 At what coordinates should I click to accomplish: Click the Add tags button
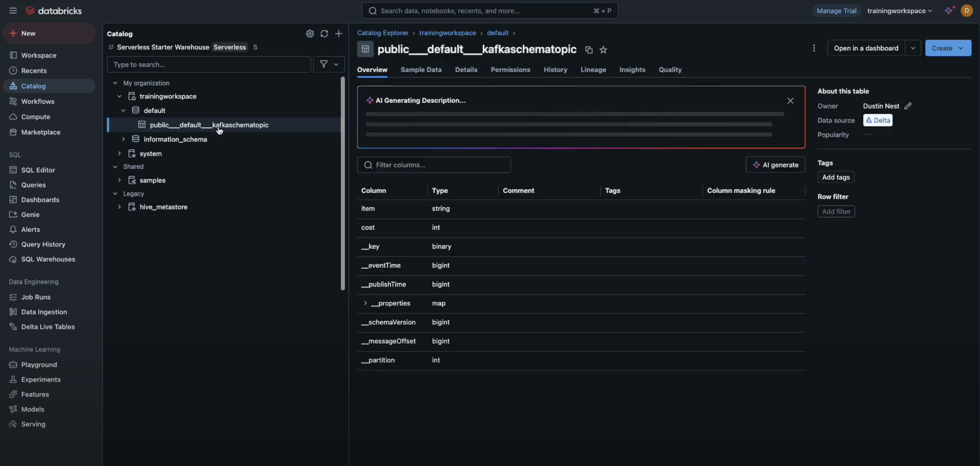coord(836,177)
